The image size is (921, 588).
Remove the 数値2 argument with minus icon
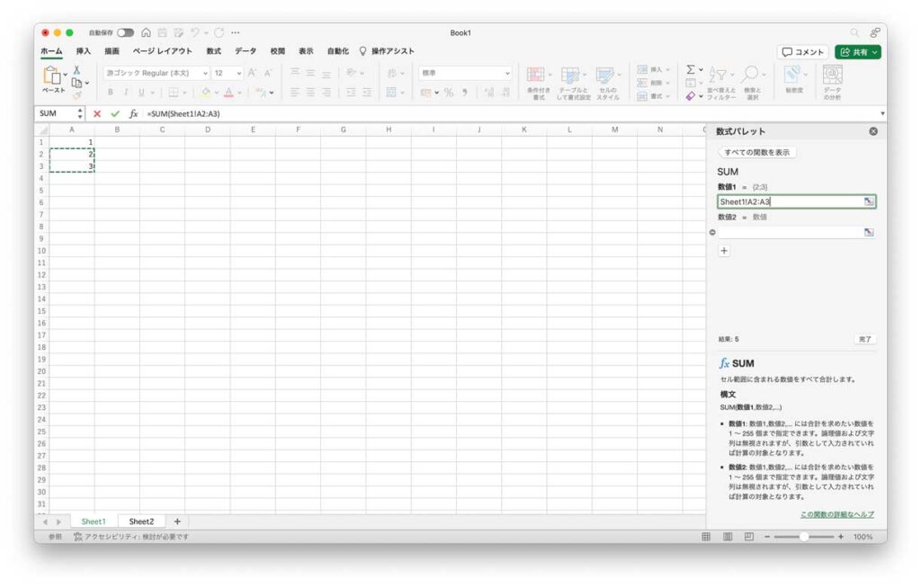click(x=712, y=232)
